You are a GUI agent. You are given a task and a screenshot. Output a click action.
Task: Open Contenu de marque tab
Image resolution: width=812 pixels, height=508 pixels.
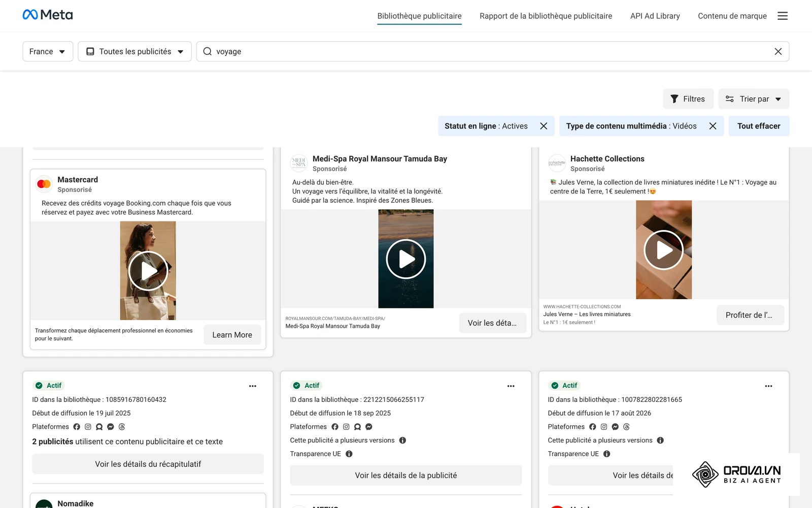tap(732, 16)
